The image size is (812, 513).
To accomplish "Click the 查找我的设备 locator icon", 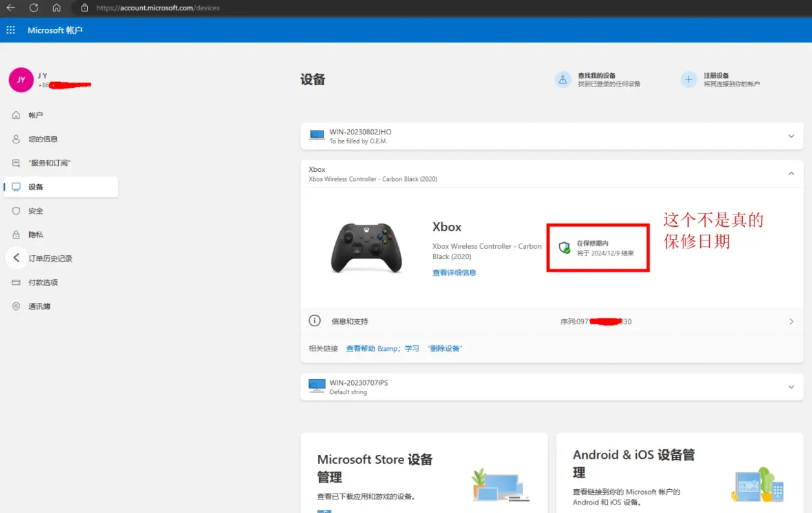I will (563, 79).
